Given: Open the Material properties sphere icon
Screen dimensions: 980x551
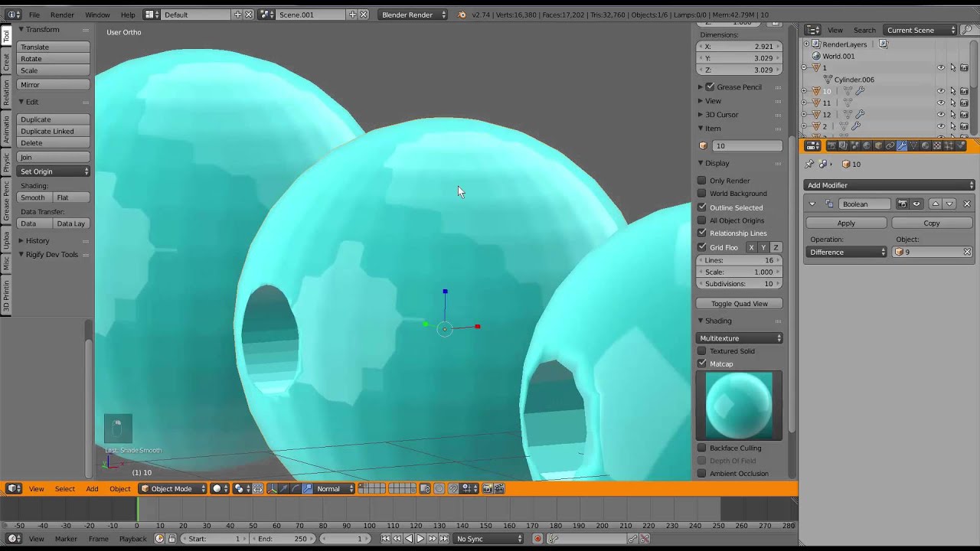Looking at the screenshot, I should (925, 145).
